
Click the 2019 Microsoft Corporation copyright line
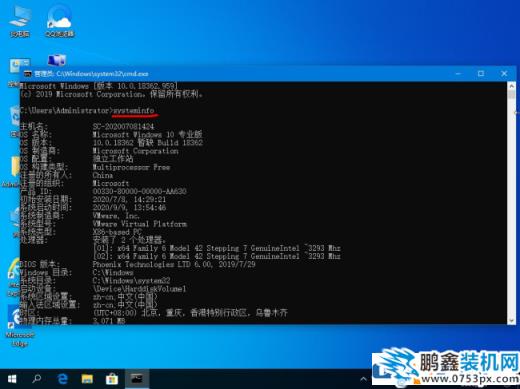(x=111, y=94)
